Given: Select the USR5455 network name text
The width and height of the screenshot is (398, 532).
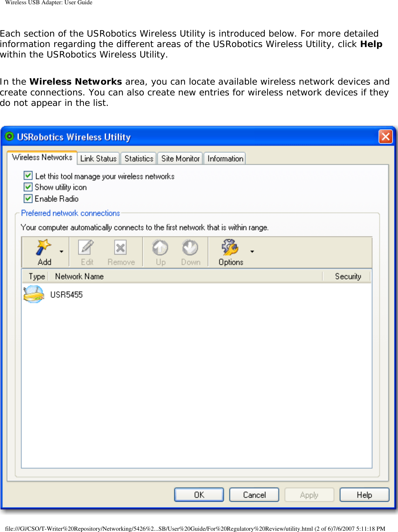Looking at the screenshot, I should click(x=66, y=295).
